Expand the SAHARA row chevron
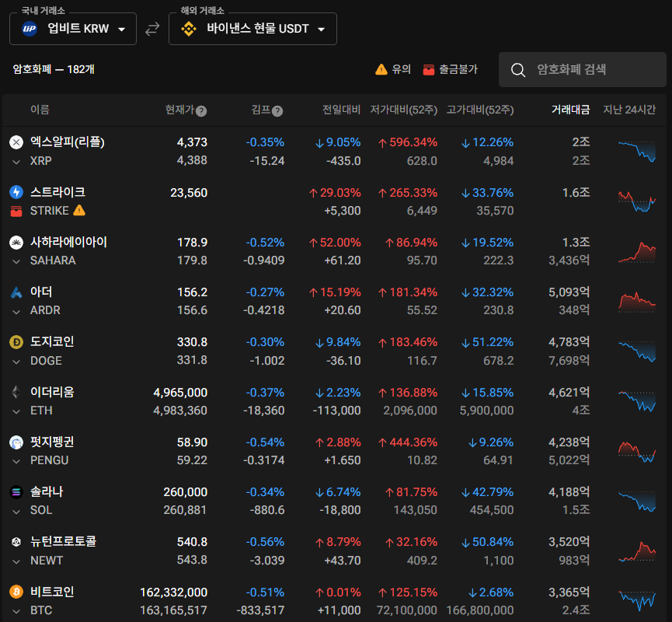Image resolution: width=672 pixels, height=622 pixels. coord(16,261)
